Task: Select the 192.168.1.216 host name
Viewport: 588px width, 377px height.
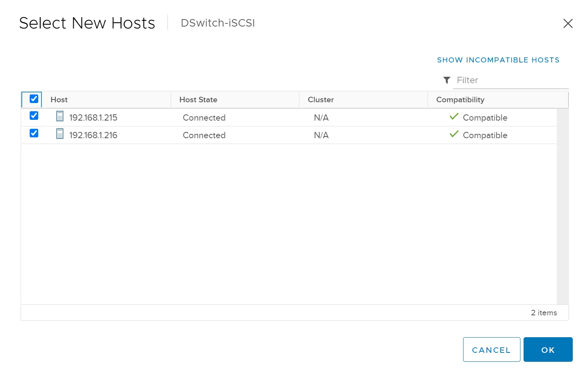Action: tap(93, 135)
